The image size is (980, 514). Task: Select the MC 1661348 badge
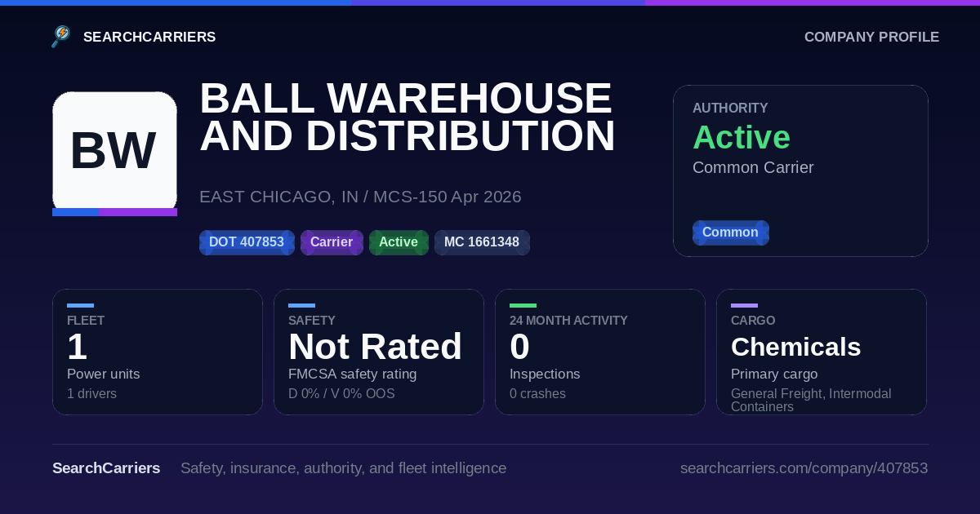482,242
